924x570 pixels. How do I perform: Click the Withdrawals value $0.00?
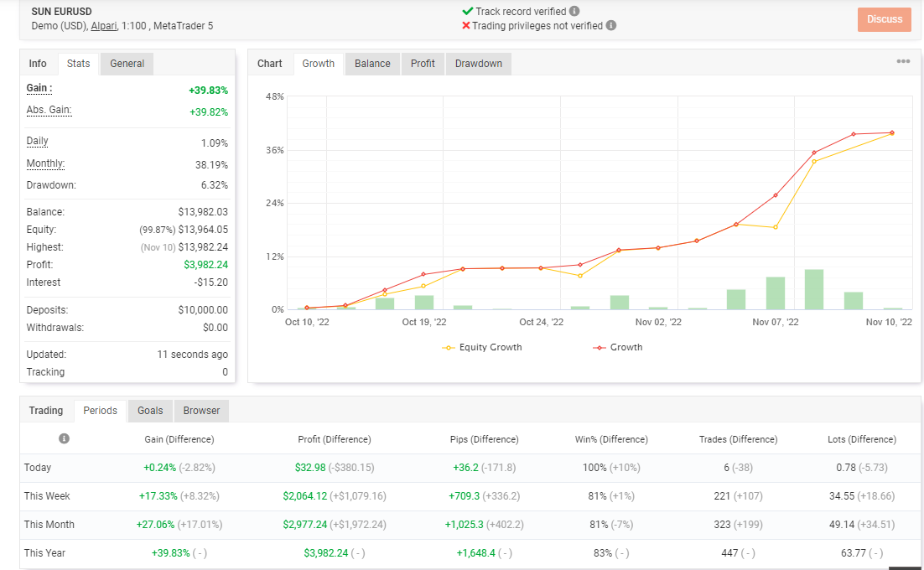pyautogui.click(x=215, y=328)
